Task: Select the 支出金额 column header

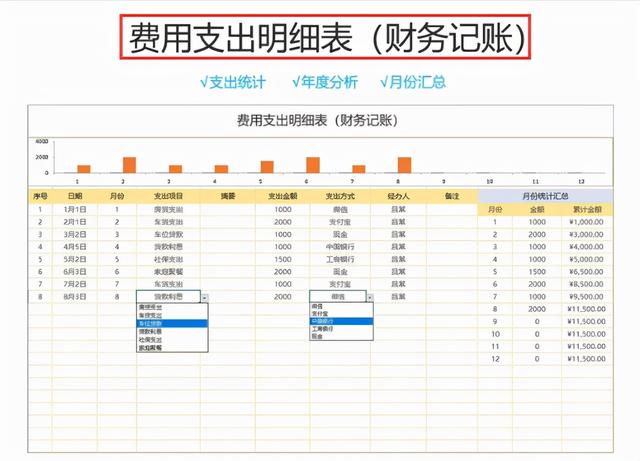Action: (x=282, y=196)
